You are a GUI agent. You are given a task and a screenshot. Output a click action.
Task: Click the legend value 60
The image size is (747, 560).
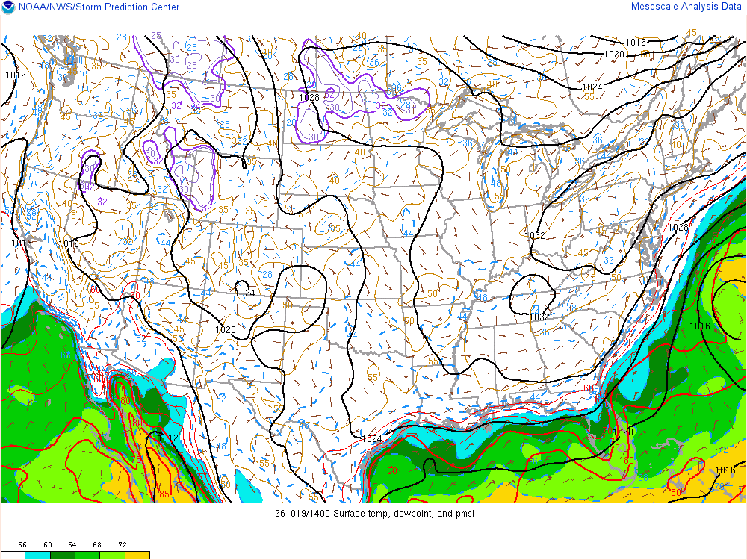click(47, 545)
